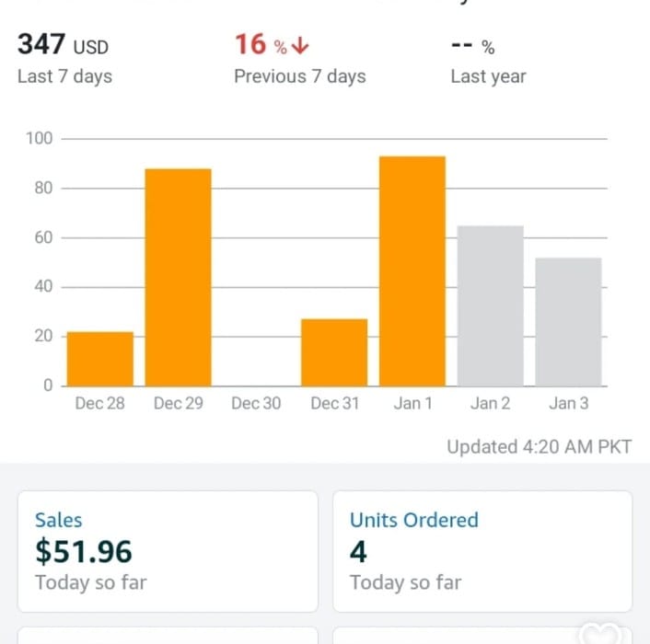Select the Previous 7 days comparison
650x644 pixels.
click(x=299, y=76)
